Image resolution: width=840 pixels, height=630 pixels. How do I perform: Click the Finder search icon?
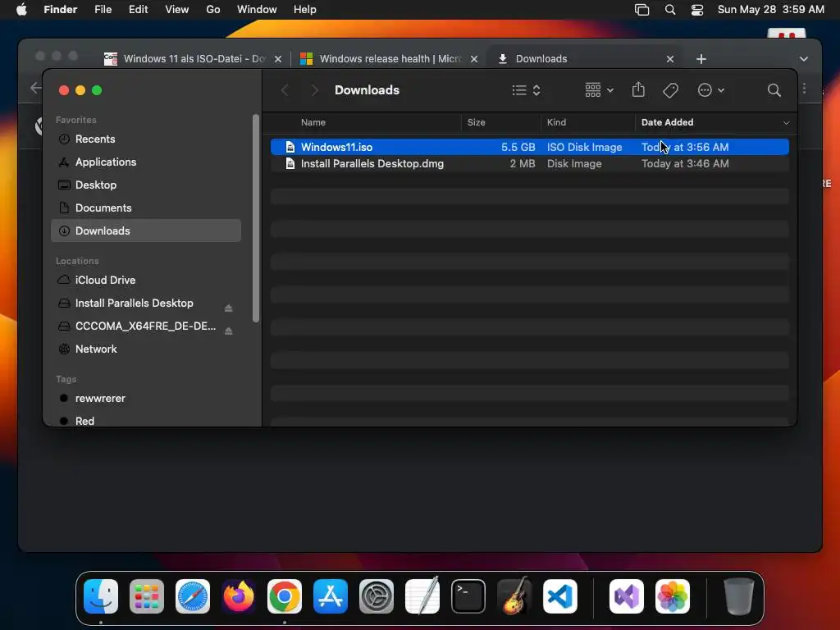774,90
